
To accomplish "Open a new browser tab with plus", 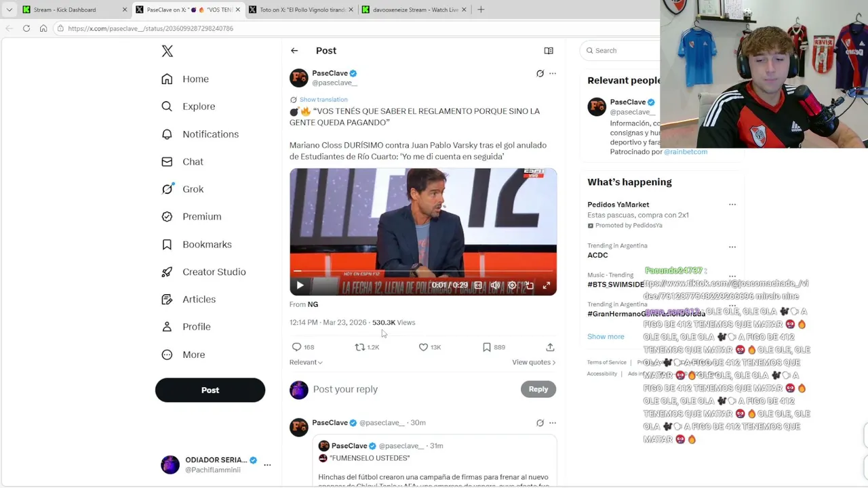I will pyautogui.click(x=481, y=9).
